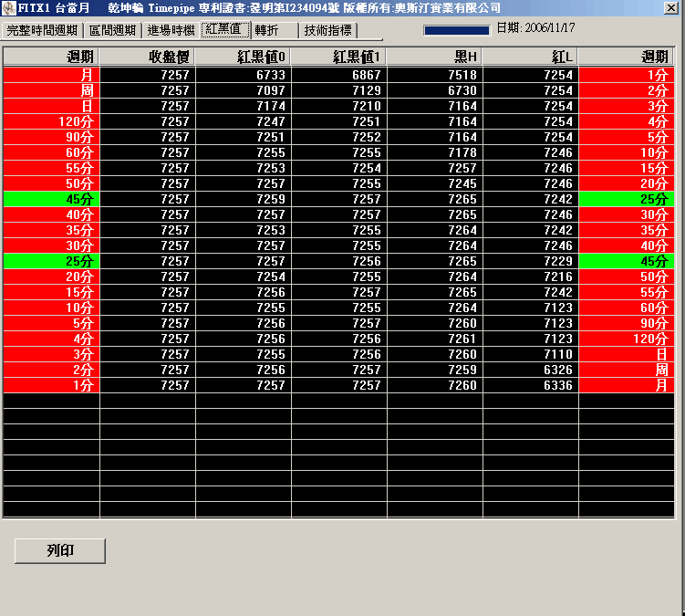Open the 區間週期 tab
The width and height of the screenshot is (685, 616).
click(x=112, y=30)
